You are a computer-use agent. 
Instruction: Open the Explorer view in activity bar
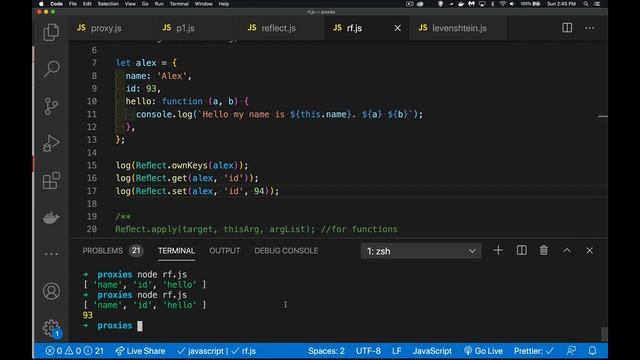51,32
